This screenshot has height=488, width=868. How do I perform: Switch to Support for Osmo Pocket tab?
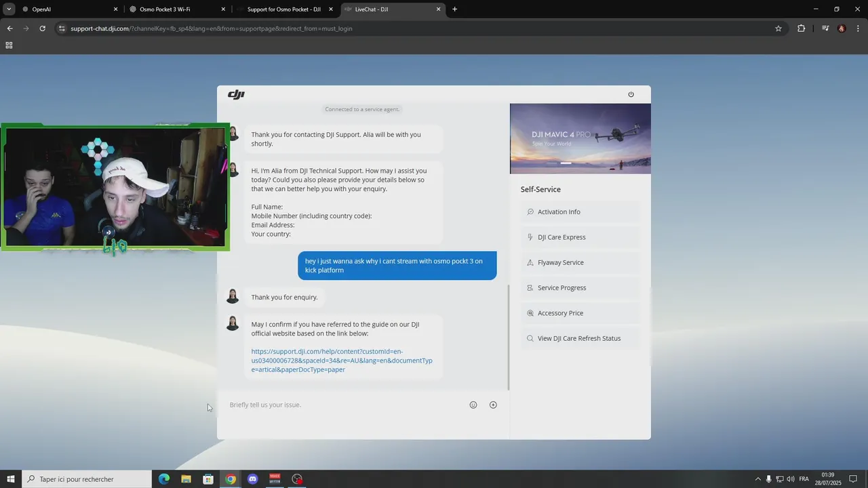click(285, 9)
